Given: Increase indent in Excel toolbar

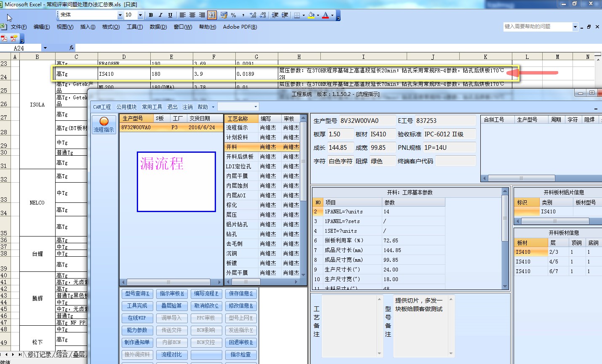Looking at the screenshot, I should click(x=285, y=15).
